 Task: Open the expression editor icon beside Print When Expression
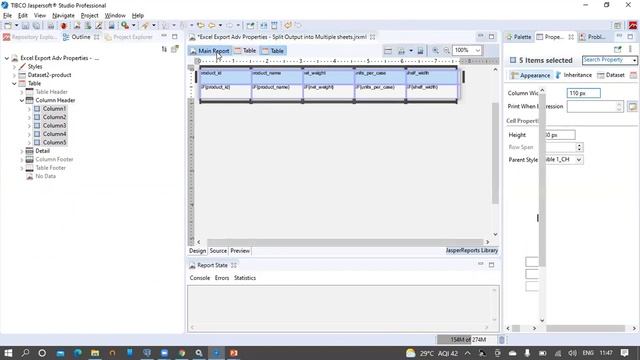(x=632, y=107)
